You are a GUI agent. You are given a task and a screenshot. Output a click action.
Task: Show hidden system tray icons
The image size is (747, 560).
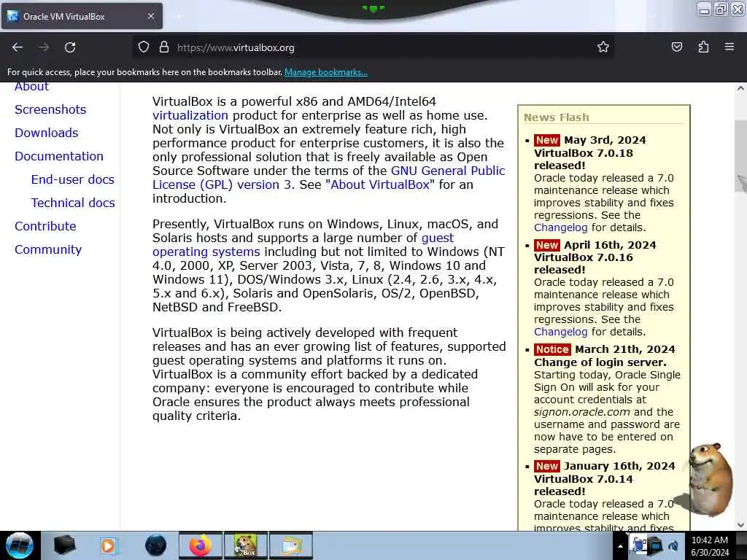click(x=620, y=546)
